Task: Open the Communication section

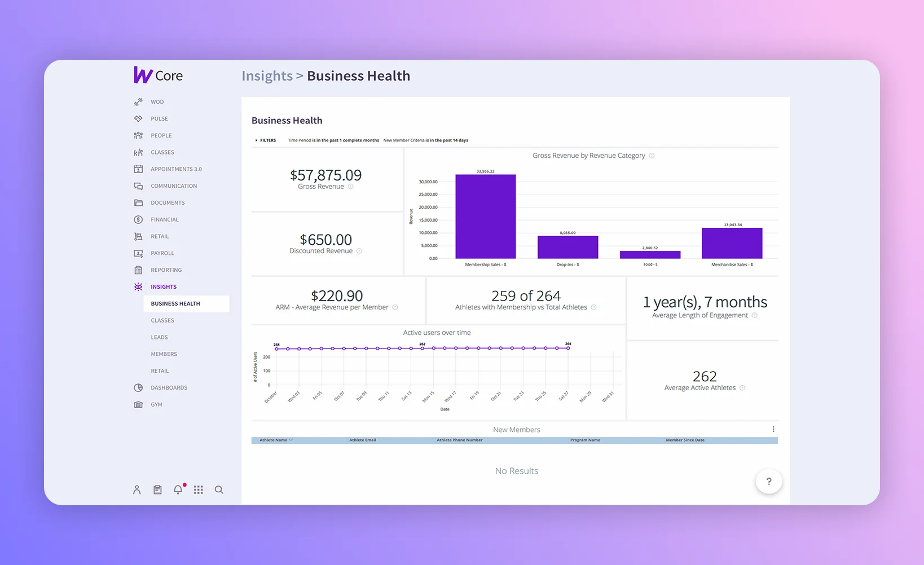Action: click(x=173, y=186)
